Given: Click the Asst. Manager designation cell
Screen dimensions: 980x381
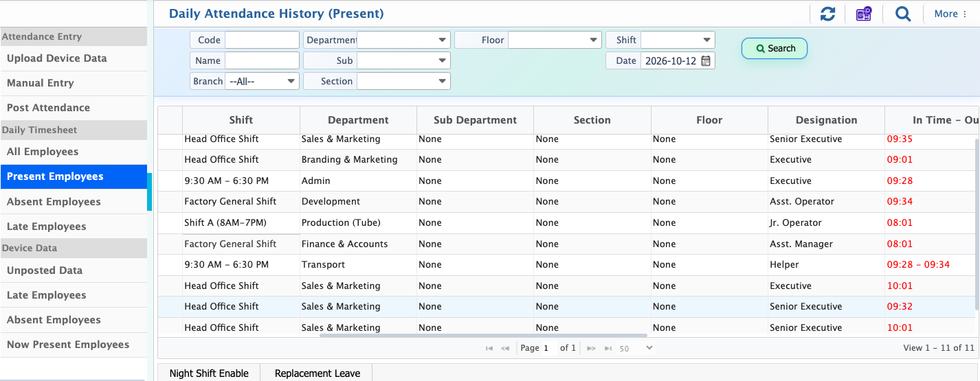Looking at the screenshot, I should (x=826, y=244).
